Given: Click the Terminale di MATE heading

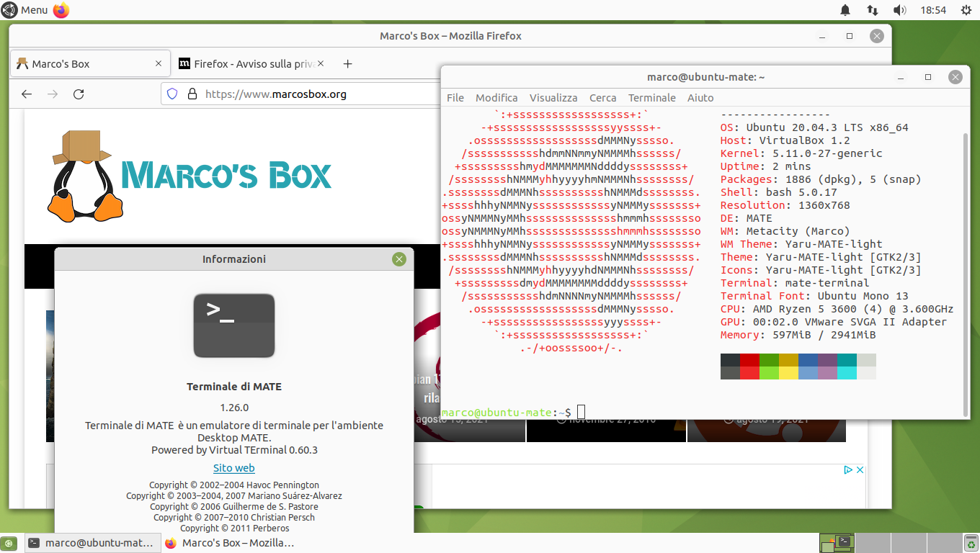Looking at the screenshot, I should (234, 387).
